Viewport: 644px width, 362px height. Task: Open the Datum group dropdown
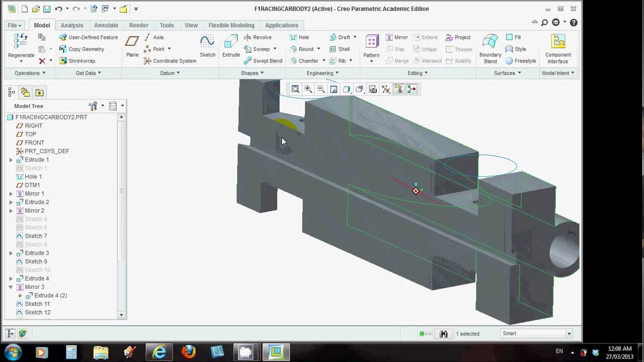click(170, 73)
